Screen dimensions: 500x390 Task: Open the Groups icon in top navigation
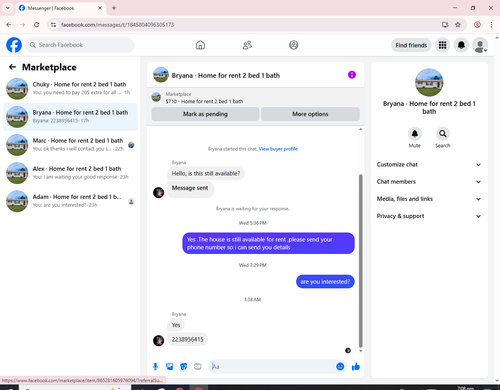coord(294,45)
